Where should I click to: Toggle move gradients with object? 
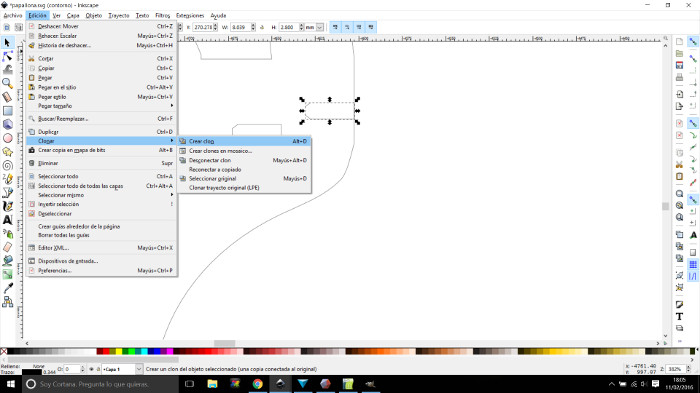coord(359,27)
